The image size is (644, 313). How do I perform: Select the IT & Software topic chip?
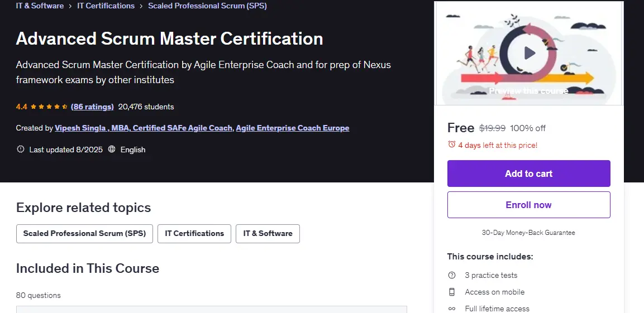[x=268, y=233]
